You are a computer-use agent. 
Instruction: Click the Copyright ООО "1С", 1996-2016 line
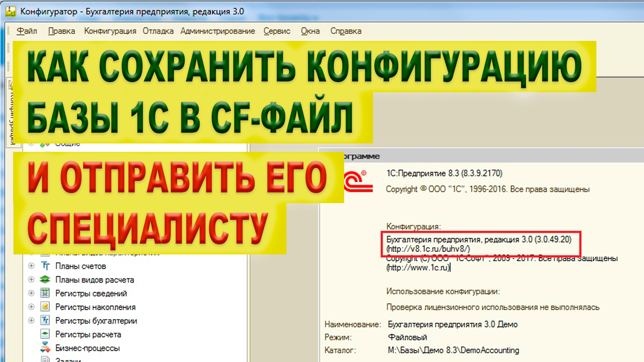point(488,189)
